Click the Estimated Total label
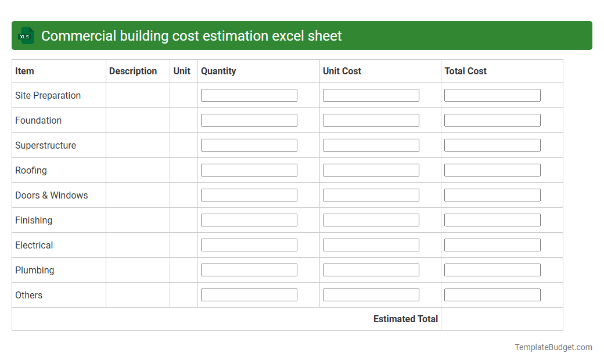The width and height of the screenshot is (604, 364). pyautogui.click(x=405, y=319)
